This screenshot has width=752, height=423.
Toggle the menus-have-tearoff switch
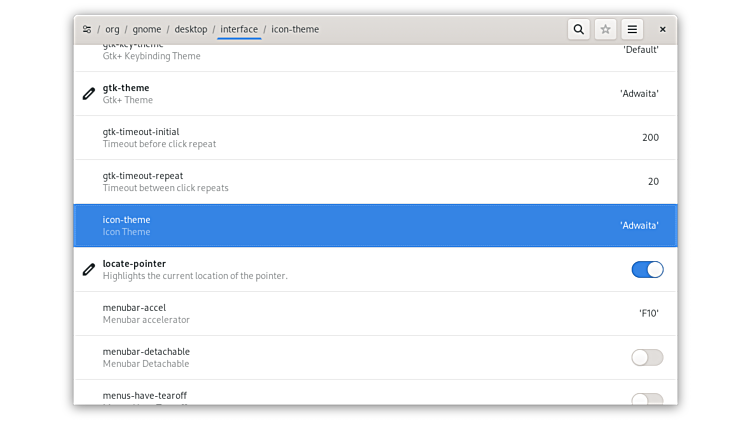[x=647, y=399]
